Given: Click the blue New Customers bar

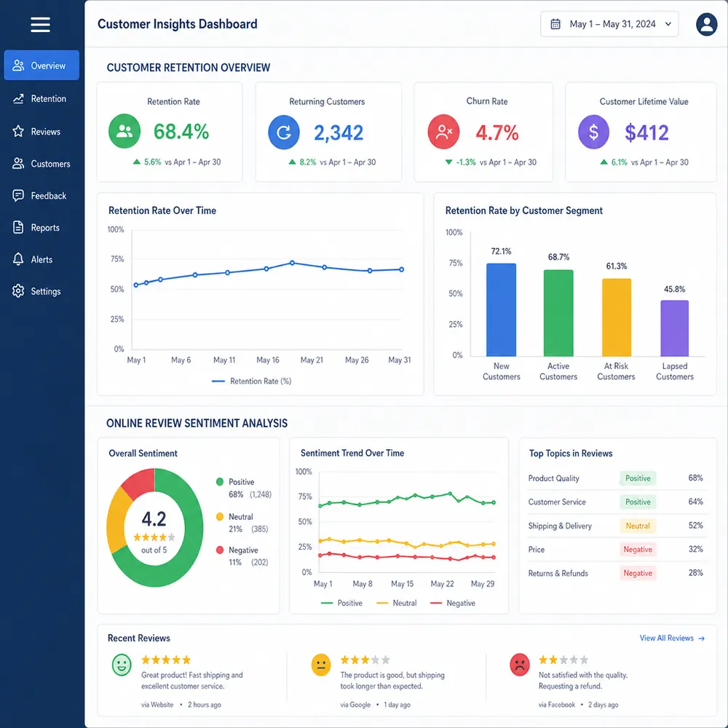Looking at the screenshot, I should point(501,310).
